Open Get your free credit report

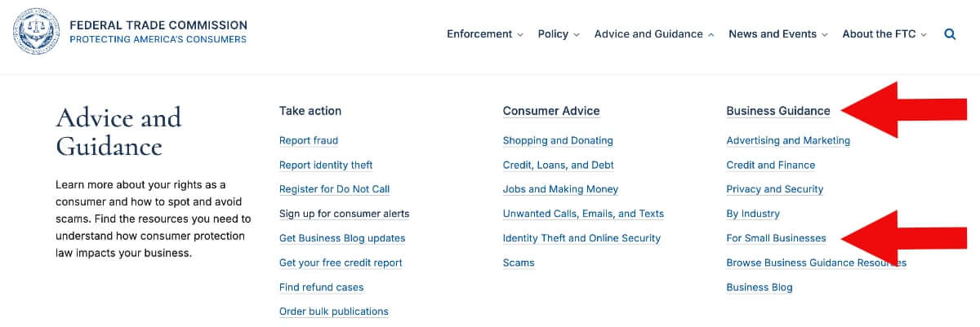pos(341,263)
